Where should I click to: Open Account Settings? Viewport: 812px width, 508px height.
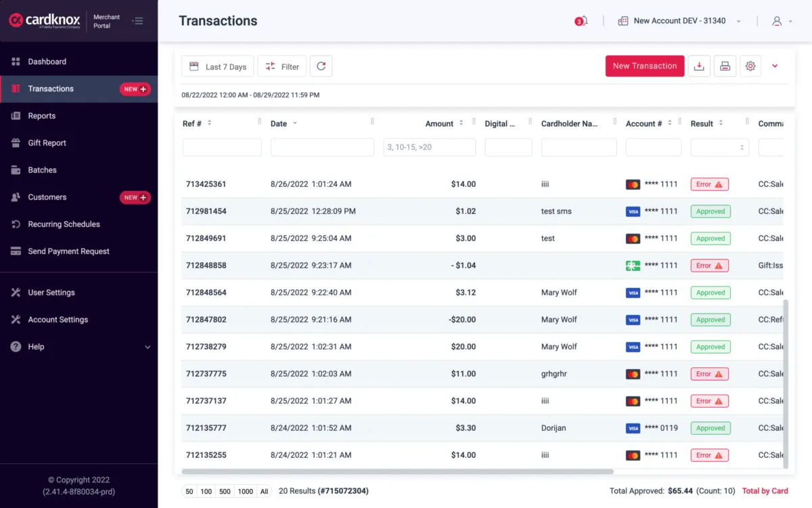[78, 320]
